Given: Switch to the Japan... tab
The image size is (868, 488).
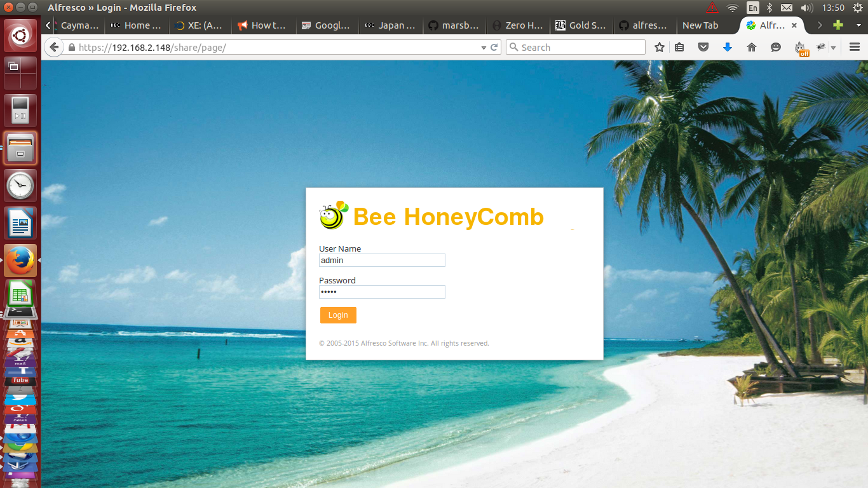Looking at the screenshot, I should coord(391,25).
